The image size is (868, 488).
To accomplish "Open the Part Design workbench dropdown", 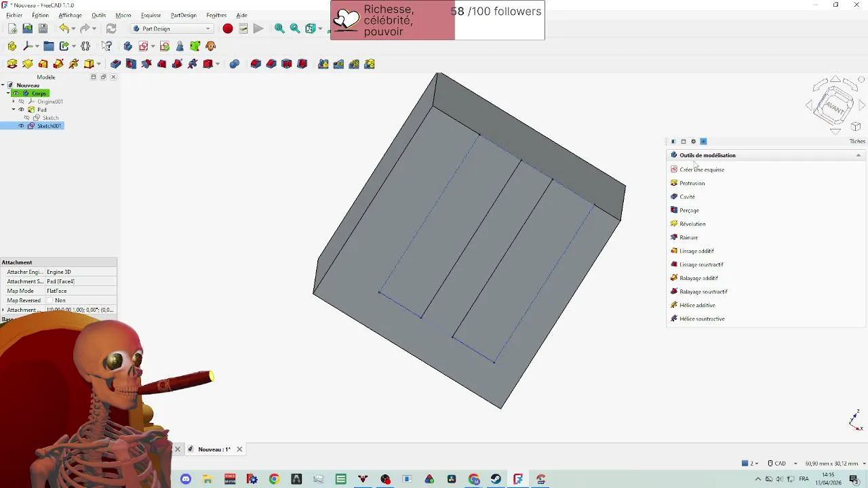I will tap(172, 28).
